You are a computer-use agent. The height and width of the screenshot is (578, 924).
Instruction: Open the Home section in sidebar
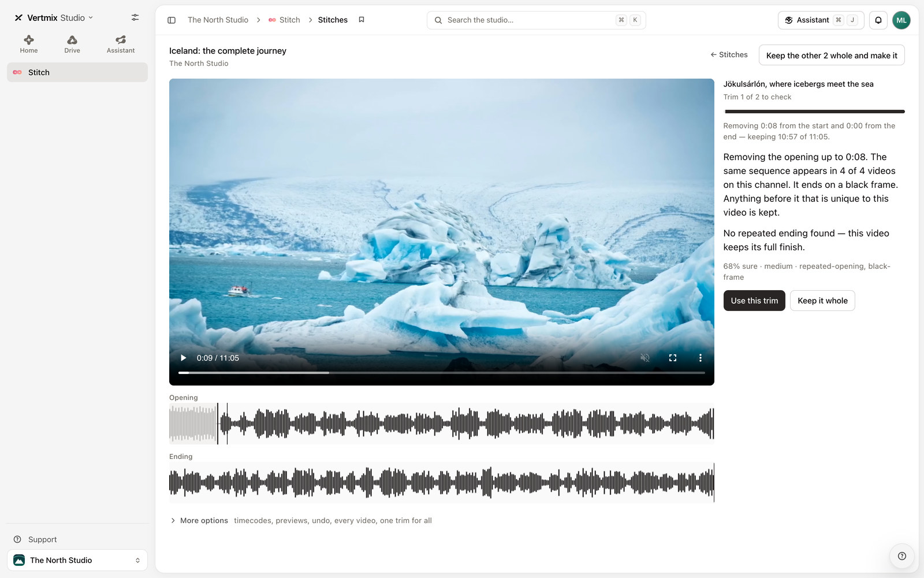[x=29, y=44]
